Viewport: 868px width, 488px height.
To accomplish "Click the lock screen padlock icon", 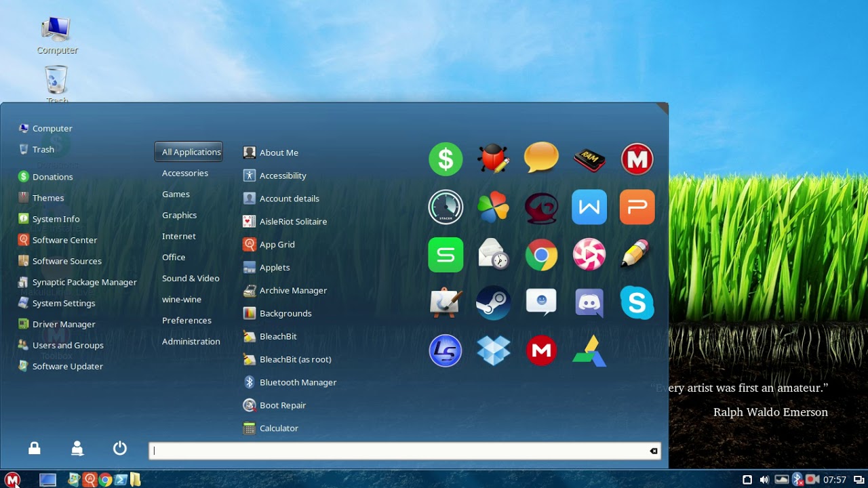I will coord(34,448).
